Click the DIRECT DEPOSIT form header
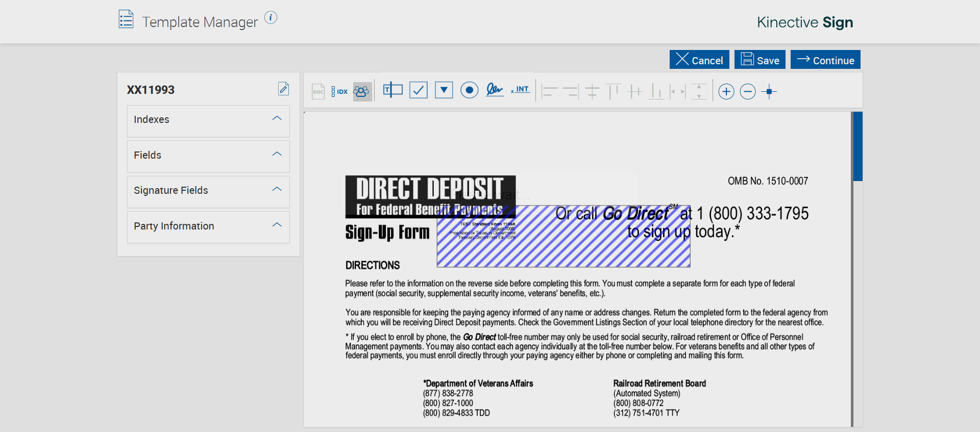This screenshot has height=432, width=980. click(x=430, y=197)
